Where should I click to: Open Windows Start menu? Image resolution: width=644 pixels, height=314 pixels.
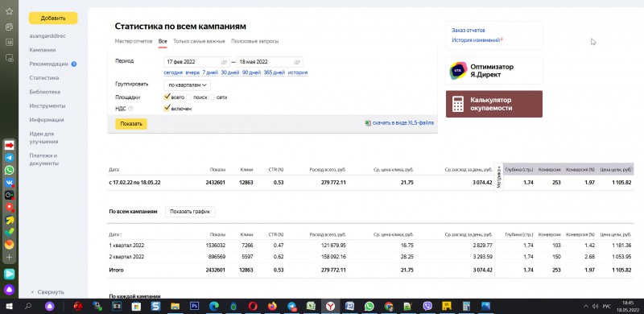pyautogui.click(x=9, y=306)
